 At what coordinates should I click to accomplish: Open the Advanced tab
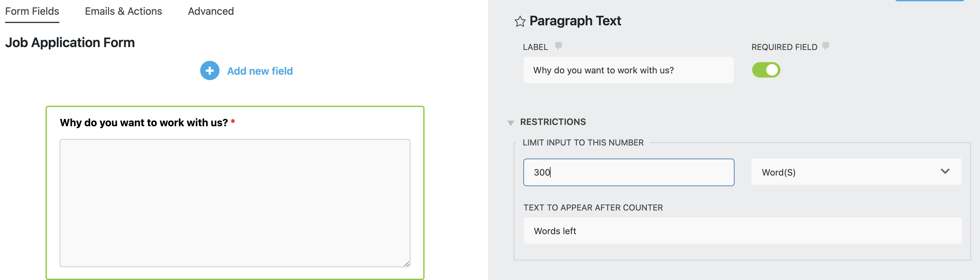(211, 11)
